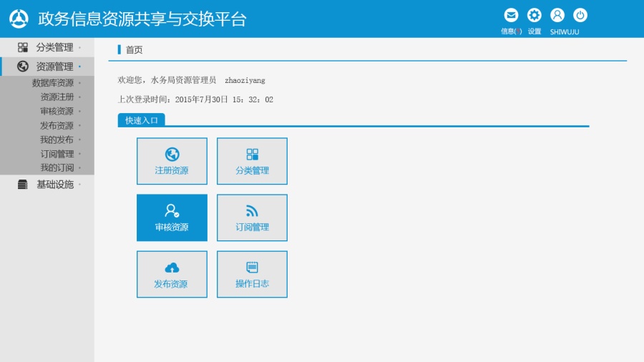Screen dimensions: 644x362
Task: Click the 设置 label in header
Action: [x=535, y=31]
